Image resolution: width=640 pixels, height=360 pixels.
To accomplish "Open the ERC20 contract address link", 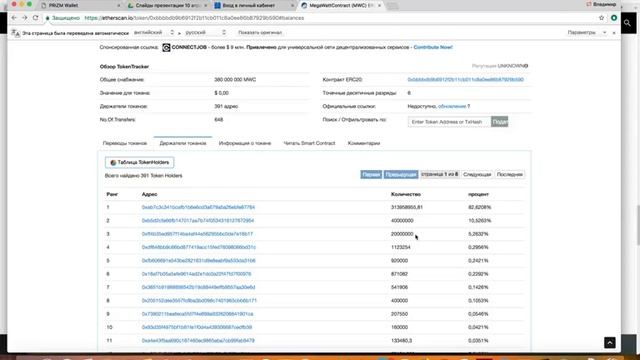I will click(465, 80).
